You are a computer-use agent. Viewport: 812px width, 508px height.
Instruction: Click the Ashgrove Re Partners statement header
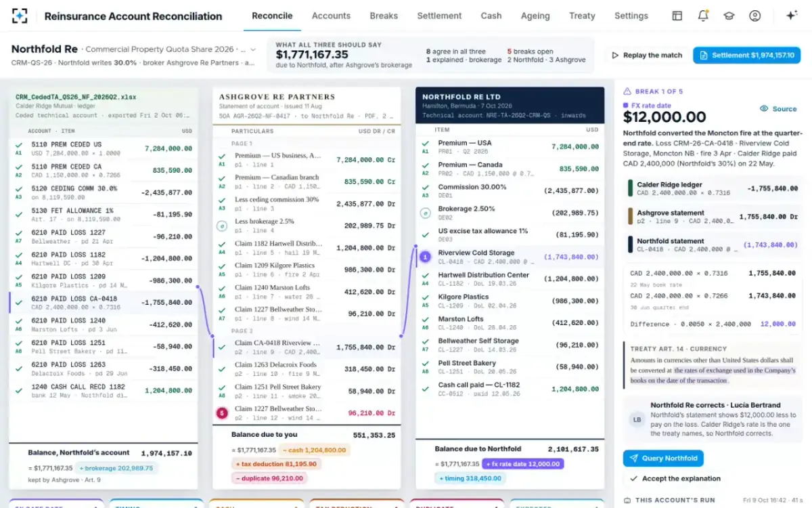pos(307,105)
